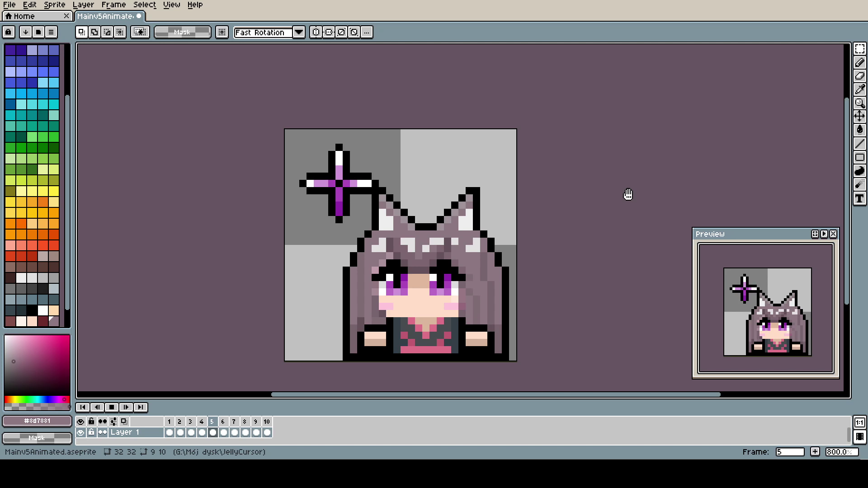Select the Rectangular Marquee tool
The width and height of the screenshot is (868, 488).
[859, 49]
